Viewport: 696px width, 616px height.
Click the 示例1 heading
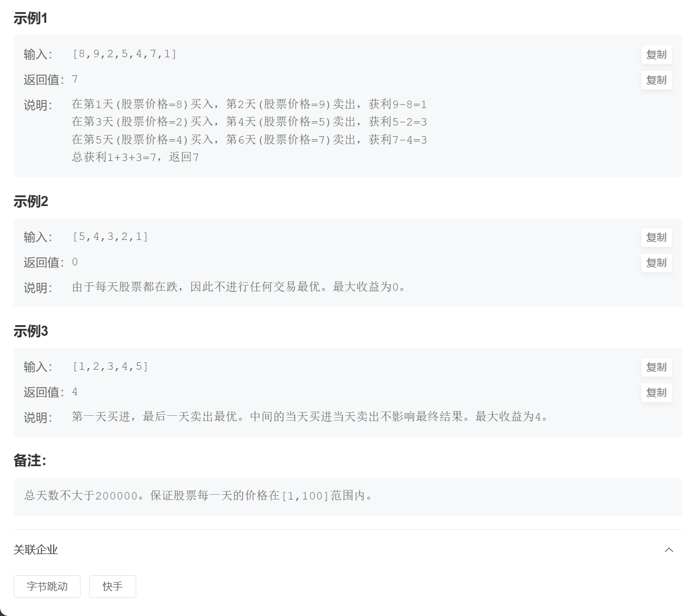click(x=31, y=19)
